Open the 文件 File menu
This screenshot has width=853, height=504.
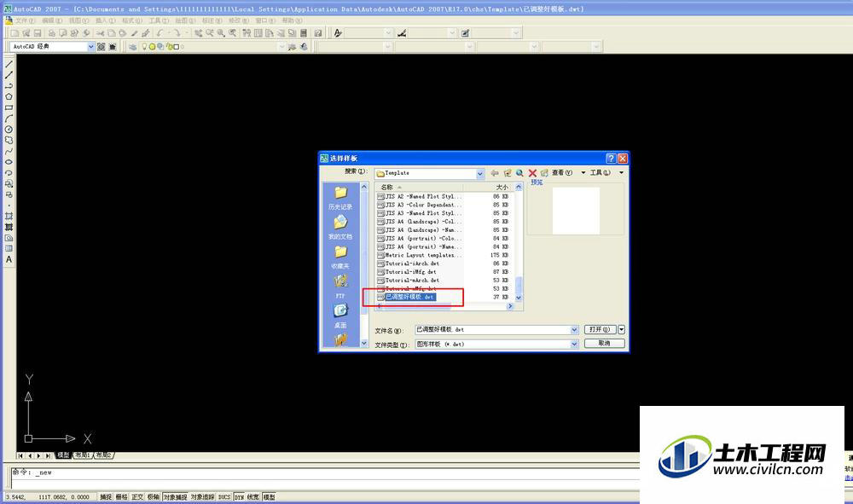pyautogui.click(x=25, y=20)
